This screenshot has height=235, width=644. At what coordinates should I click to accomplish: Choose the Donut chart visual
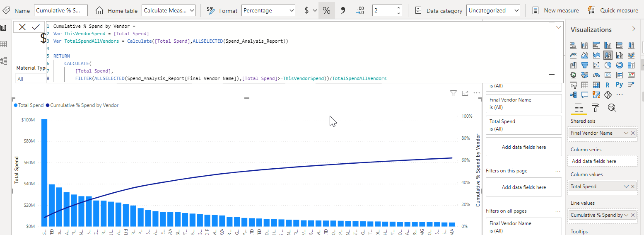pyautogui.click(x=619, y=65)
